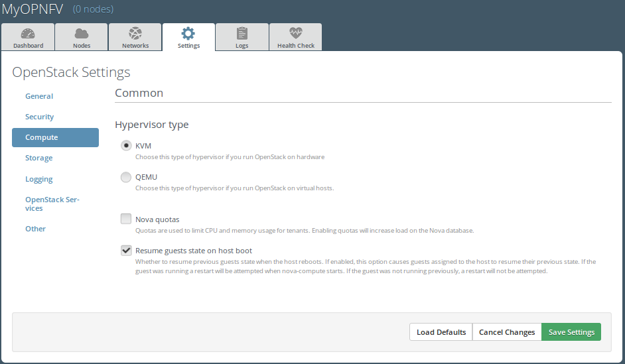
Task: Click the Networks globe icon
Action: pyautogui.click(x=135, y=33)
